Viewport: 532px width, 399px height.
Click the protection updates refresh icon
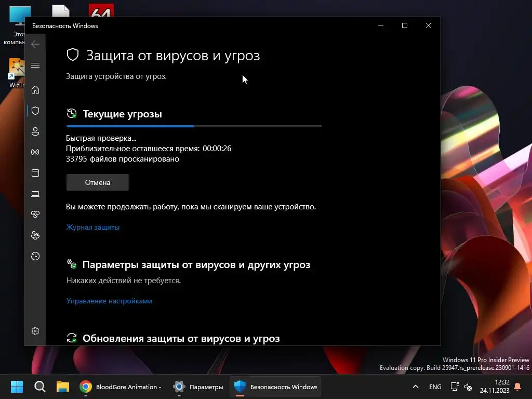coord(72,338)
